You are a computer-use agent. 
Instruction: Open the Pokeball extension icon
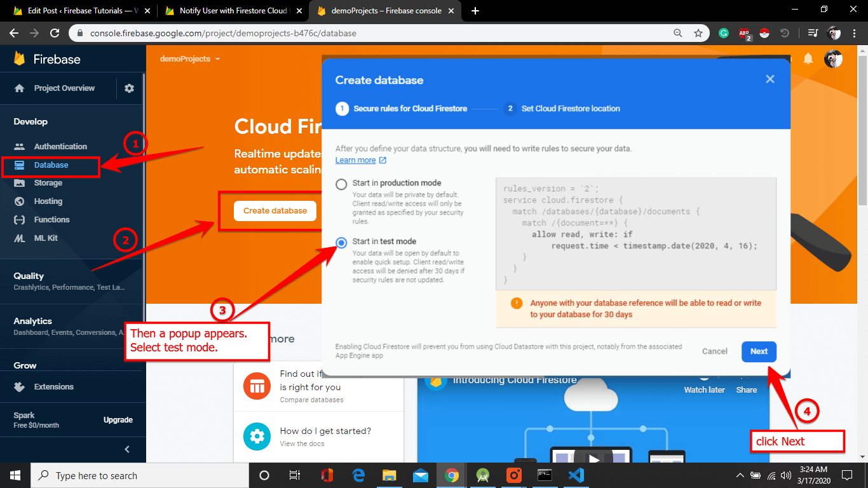(764, 33)
